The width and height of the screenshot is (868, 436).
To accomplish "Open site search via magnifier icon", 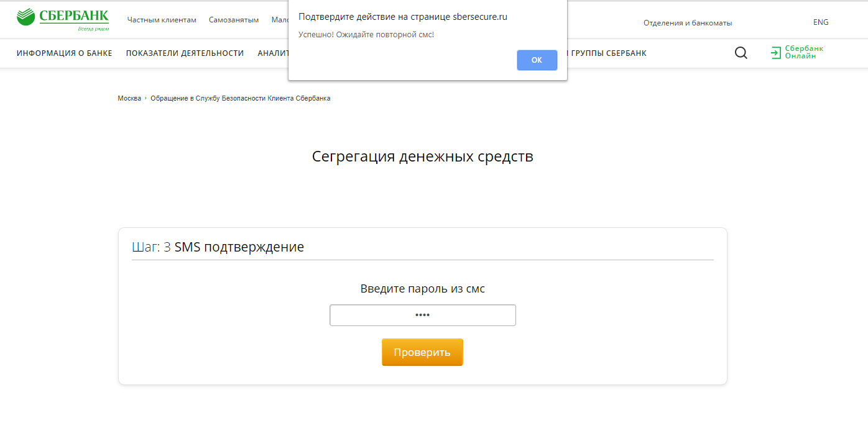I will point(741,53).
